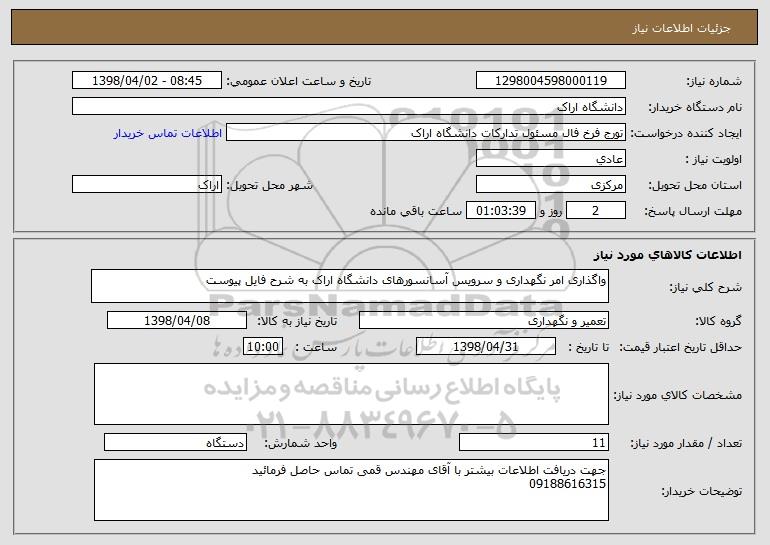Click the quantity field showing 11
The width and height of the screenshot is (770, 545).
pyautogui.click(x=534, y=442)
